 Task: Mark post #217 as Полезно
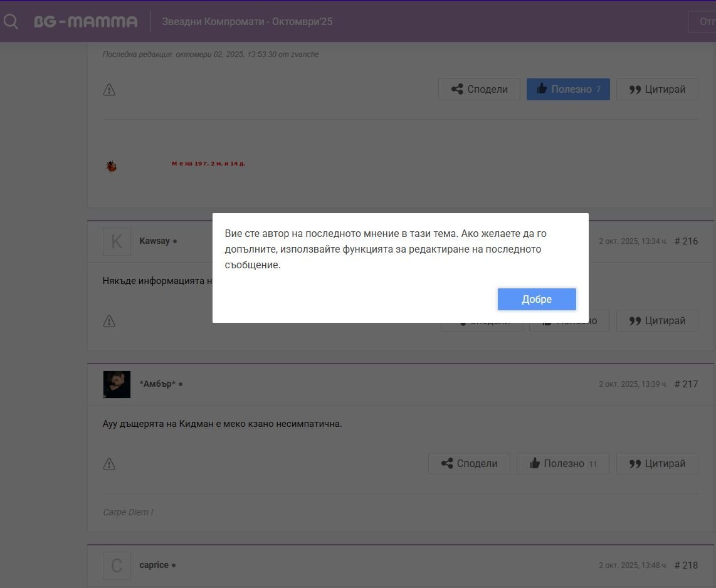pyautogui.click(x=563, y=464)
